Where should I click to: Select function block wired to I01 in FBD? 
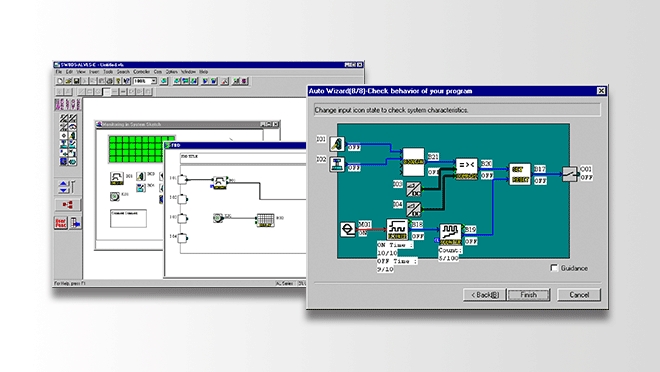point(219,183)
